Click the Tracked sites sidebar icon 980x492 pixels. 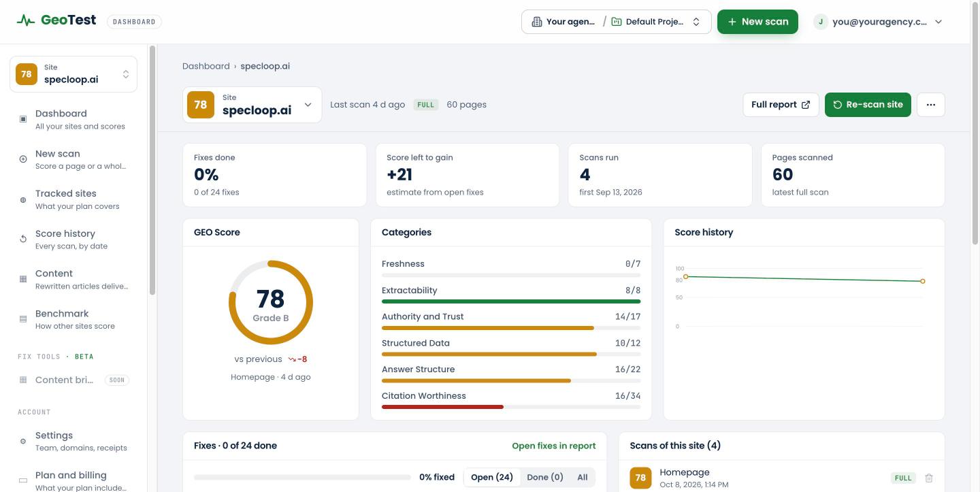23,199
